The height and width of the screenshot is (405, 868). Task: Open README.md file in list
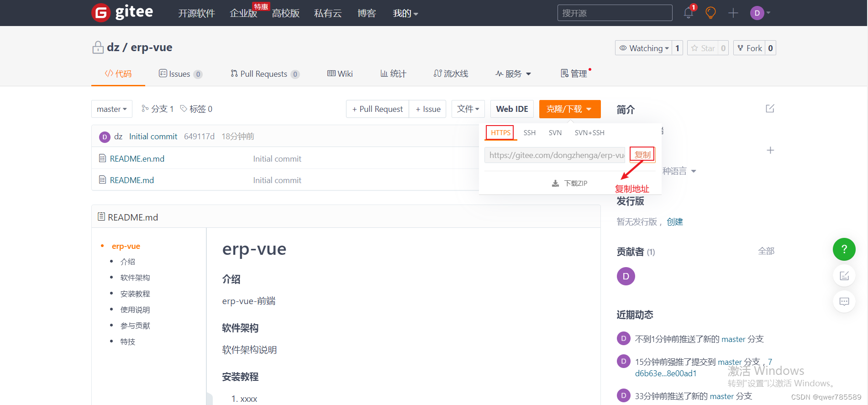132,180
